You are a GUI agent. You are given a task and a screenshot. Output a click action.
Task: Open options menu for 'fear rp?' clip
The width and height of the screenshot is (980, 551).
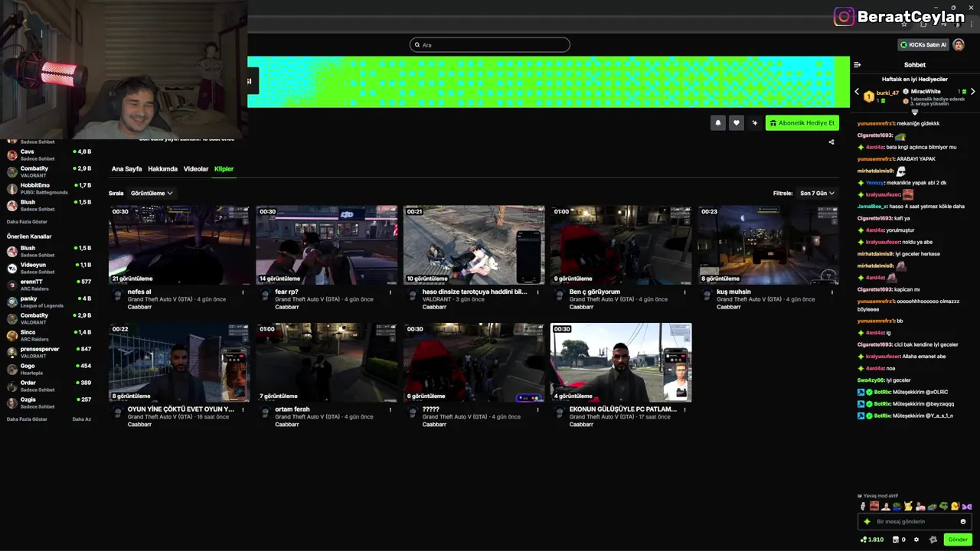pyautogui.click(x=390, y=292)
